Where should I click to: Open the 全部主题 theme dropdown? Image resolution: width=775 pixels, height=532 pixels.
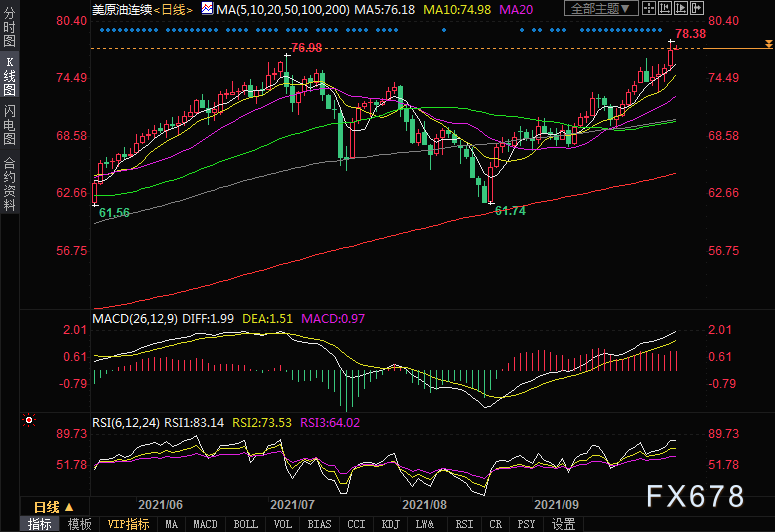pyautogui.click(x=601, y=8)
